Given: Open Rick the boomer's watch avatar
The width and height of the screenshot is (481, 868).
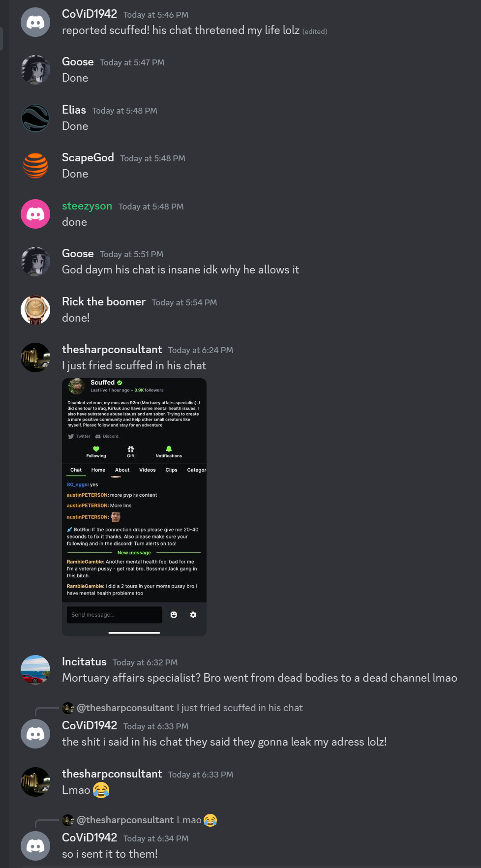Looking at the screenshot, I should coord(35,310).
